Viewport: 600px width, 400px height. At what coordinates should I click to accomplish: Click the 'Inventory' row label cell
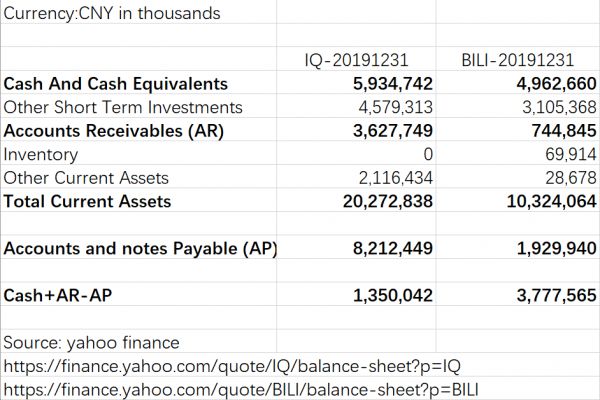pos(42,154)
